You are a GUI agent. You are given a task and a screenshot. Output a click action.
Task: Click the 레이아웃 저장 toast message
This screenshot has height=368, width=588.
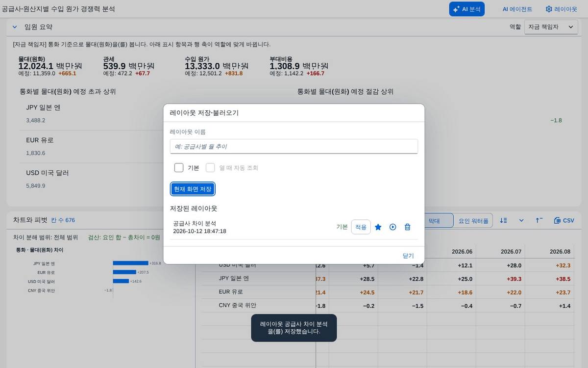point(294,328)
